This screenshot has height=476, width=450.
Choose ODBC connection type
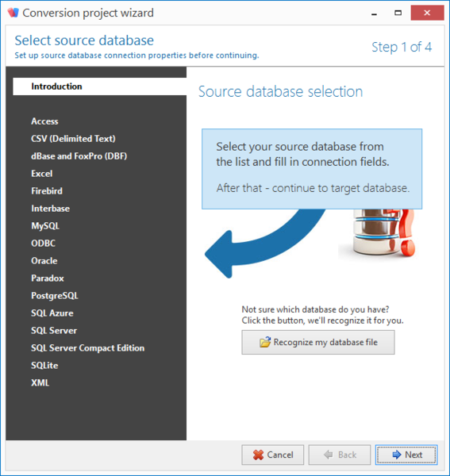tap(43, 244)
